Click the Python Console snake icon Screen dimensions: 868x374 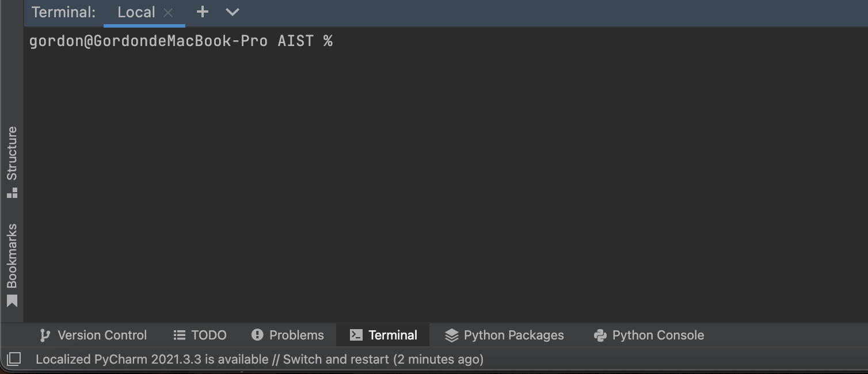[600, 335]
